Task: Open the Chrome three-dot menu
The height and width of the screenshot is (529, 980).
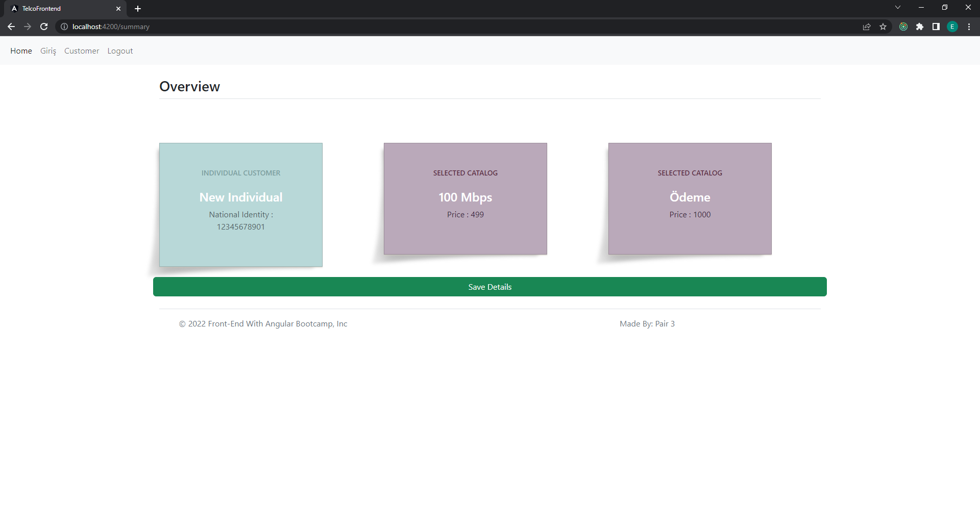Action: click(x=969, y=27)
